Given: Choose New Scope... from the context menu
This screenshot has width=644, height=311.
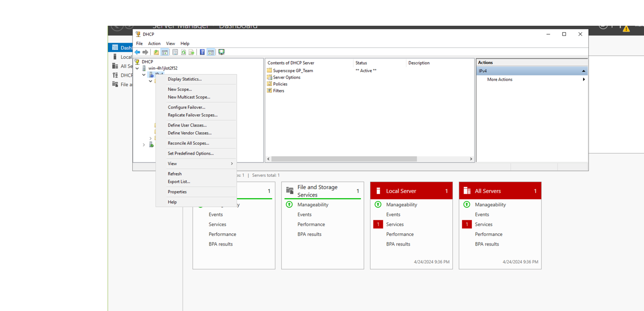Looking at the screenshot, I should (180, 89).
